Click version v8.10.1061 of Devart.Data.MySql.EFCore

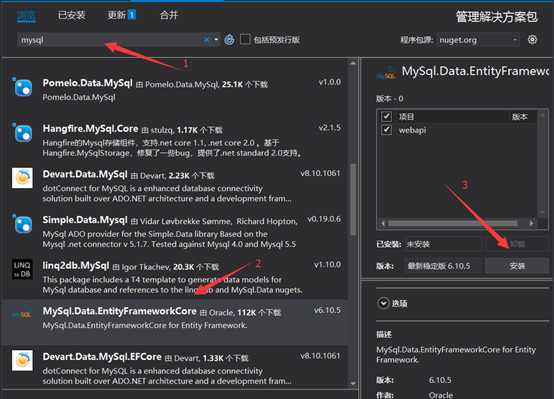click(320, 356)
